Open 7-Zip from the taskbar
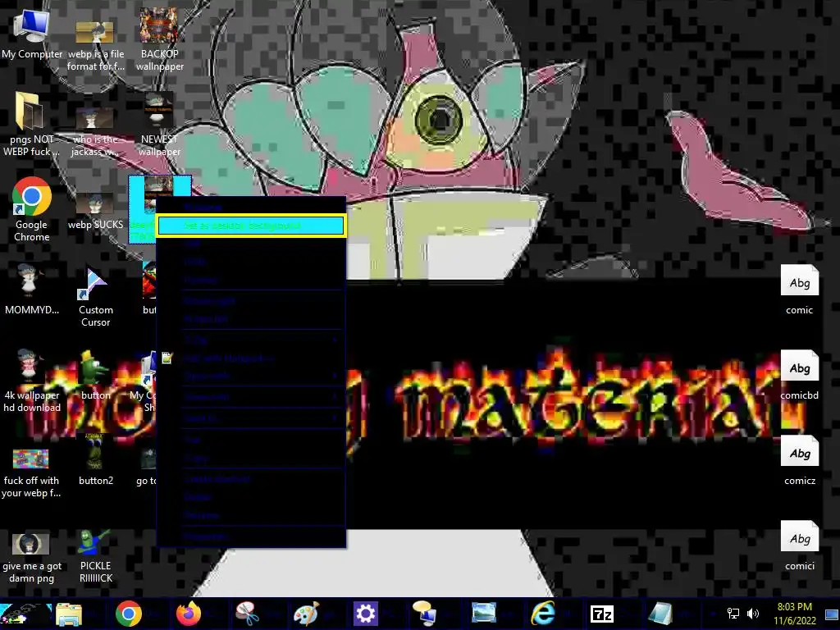 (601, 614)
